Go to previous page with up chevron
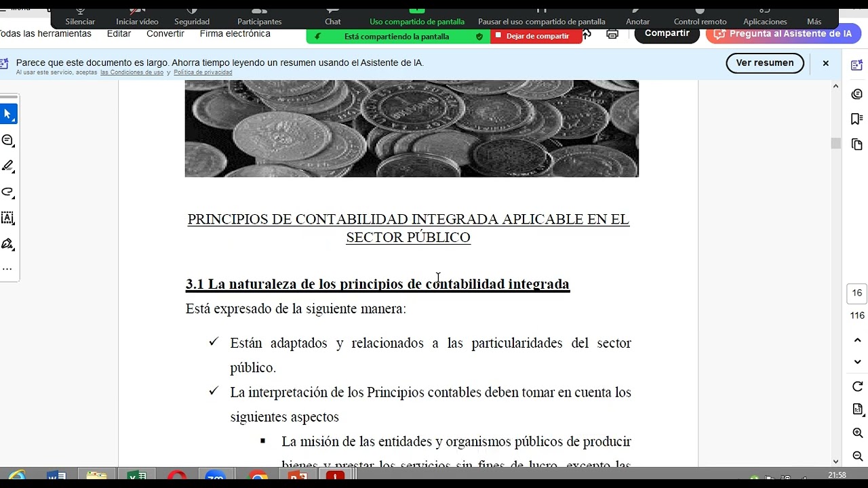The width and height of the screenshot is (868, 488). (x=857, y=340)
